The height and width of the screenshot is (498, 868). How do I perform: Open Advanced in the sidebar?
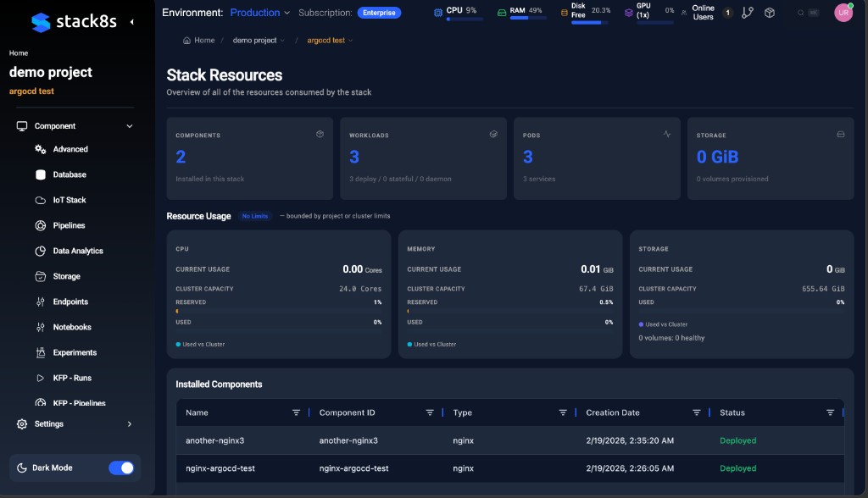[x=70, y=149]
